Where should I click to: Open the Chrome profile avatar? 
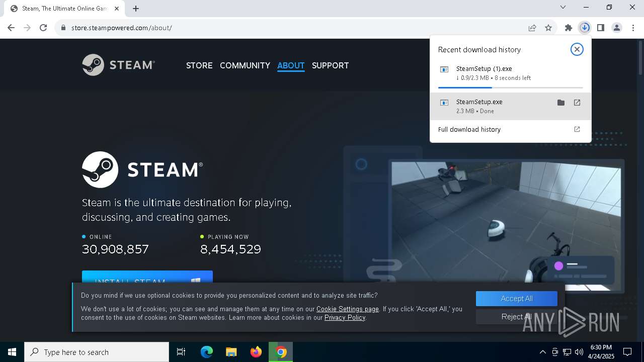pos(617,28)
